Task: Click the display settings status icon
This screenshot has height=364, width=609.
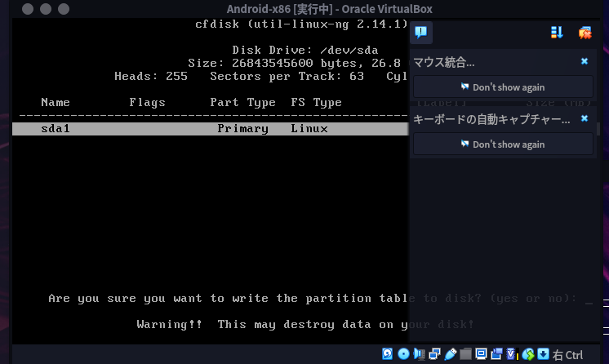Action: pos(481,354)
